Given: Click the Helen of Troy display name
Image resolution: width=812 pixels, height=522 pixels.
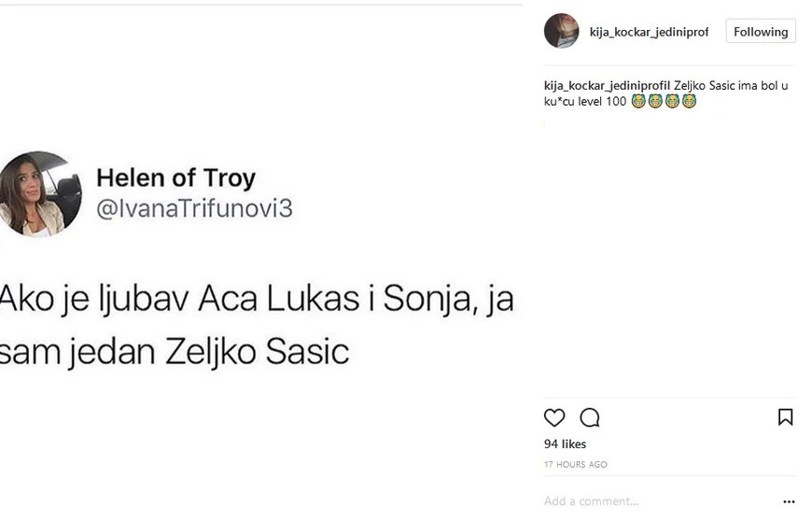Looking at the screenshot, I should click(x=175, y=177).
